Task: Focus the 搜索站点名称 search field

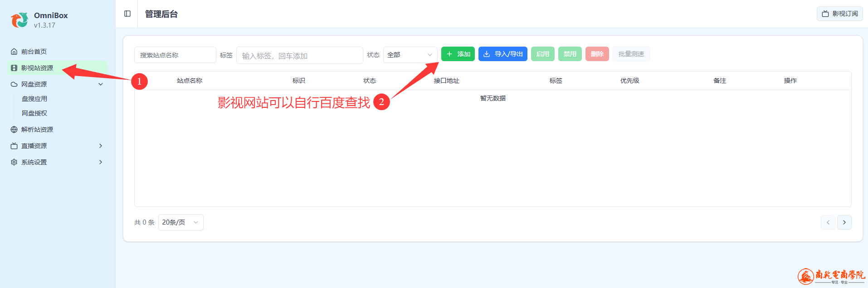Action: point(175,55)
